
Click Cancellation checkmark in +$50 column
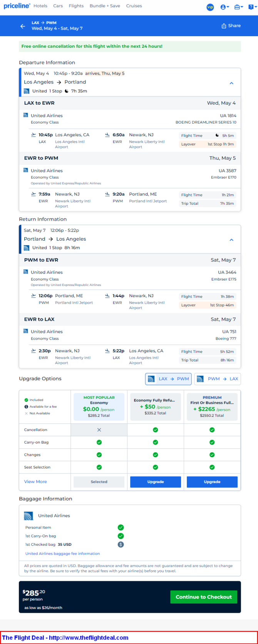coord(156,430)
